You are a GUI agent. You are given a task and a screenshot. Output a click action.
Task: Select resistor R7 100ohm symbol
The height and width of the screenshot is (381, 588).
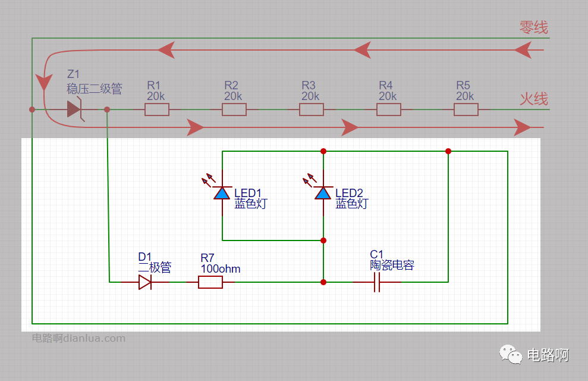coord(210,282)
